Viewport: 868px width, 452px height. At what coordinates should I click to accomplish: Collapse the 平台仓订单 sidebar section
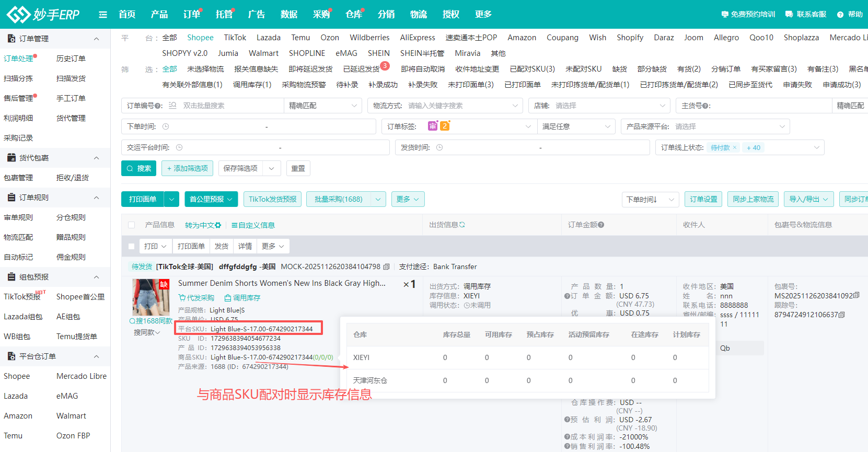tap(96, 356)
